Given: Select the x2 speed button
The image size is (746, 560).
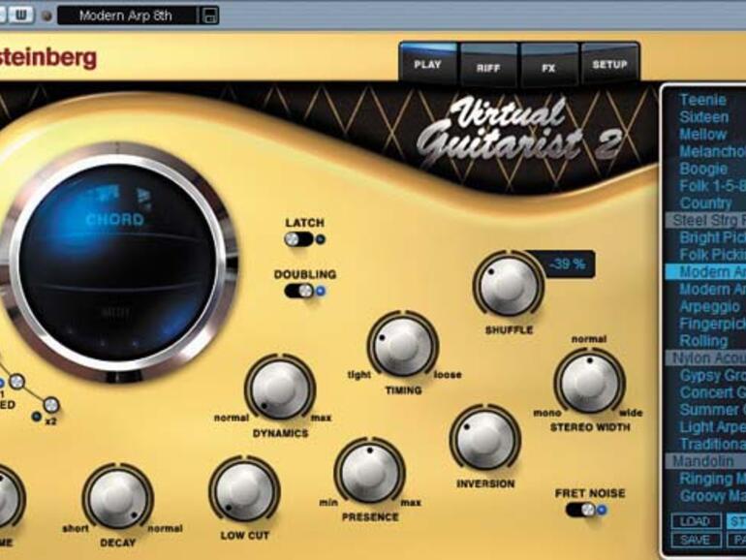Looking at the screenshot, I should (51, 405).
